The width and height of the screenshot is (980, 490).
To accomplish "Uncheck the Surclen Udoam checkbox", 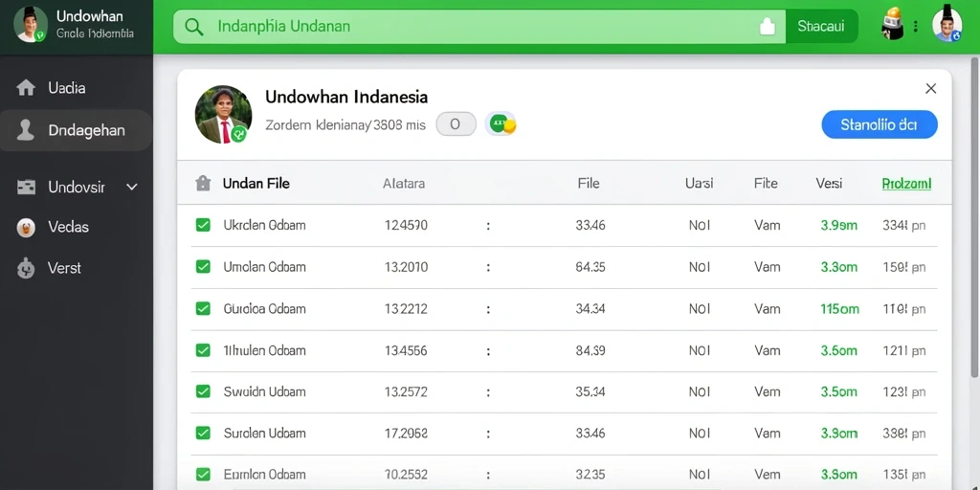I will point(203,433).
